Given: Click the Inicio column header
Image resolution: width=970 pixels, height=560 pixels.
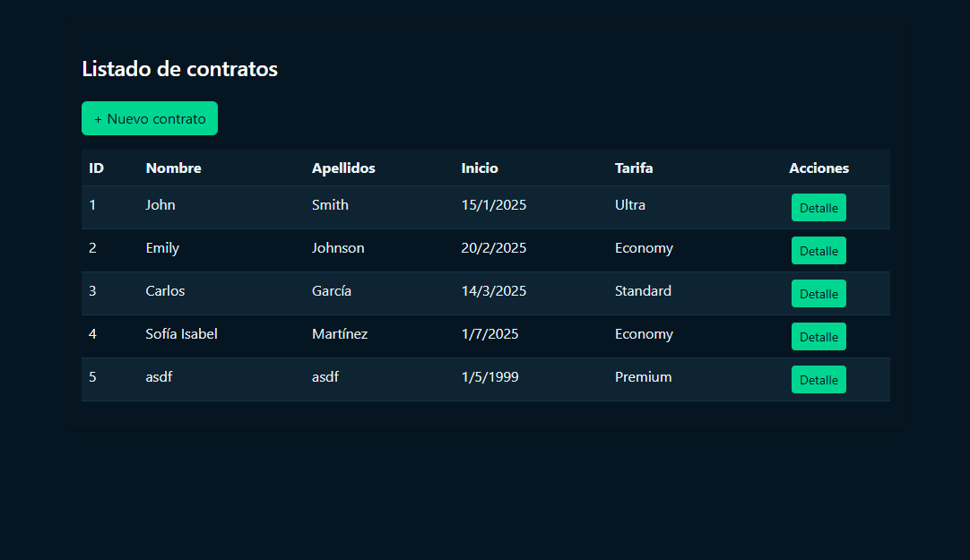Looking at the screenshot, I should click(x=480, y=168).
